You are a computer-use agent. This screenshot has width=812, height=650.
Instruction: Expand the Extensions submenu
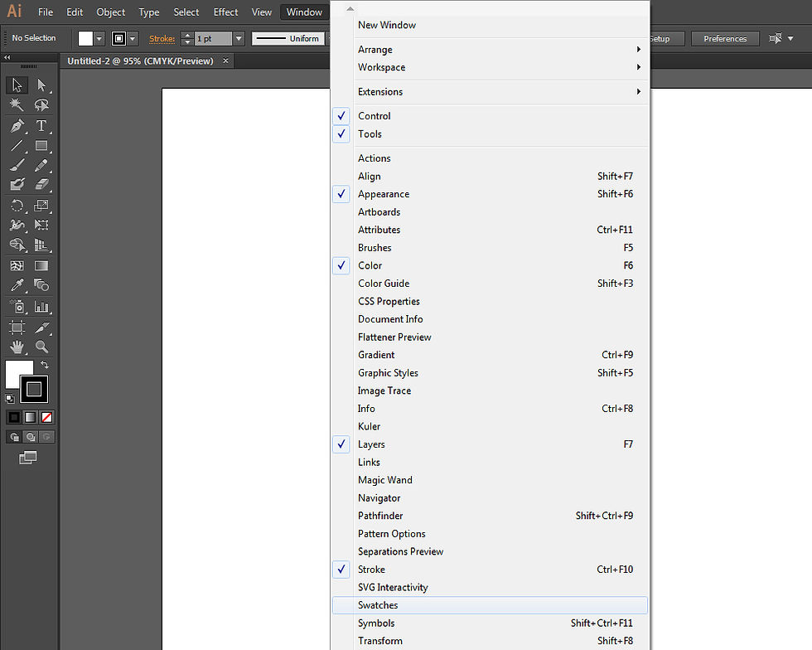point(490,92)
